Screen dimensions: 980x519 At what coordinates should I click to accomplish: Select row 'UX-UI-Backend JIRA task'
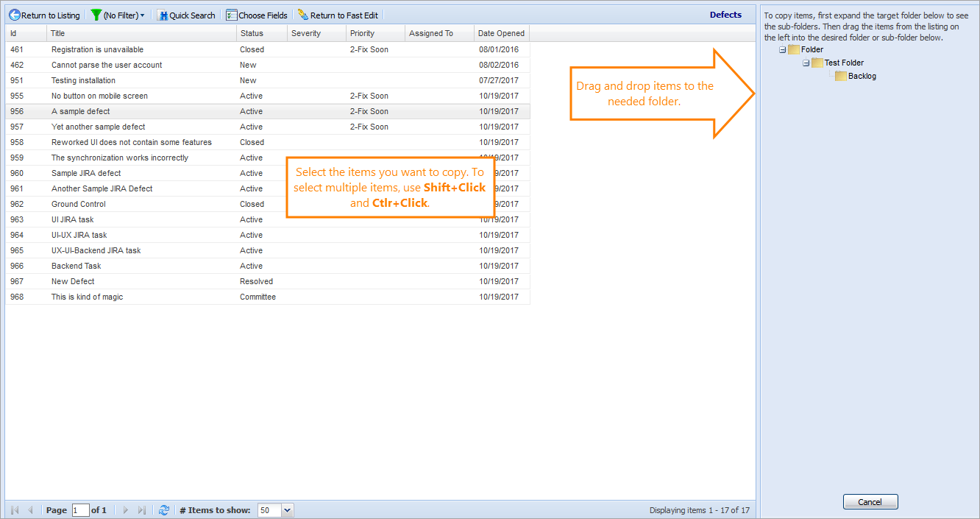(x=268, y=250)
